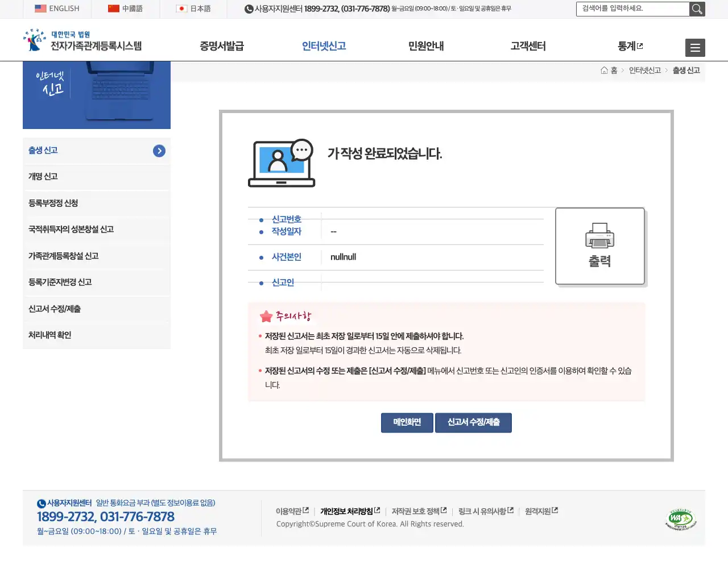Click the 메인화면 button
Viewport: 728px width, 582px height.
click(x=407, y=422)
